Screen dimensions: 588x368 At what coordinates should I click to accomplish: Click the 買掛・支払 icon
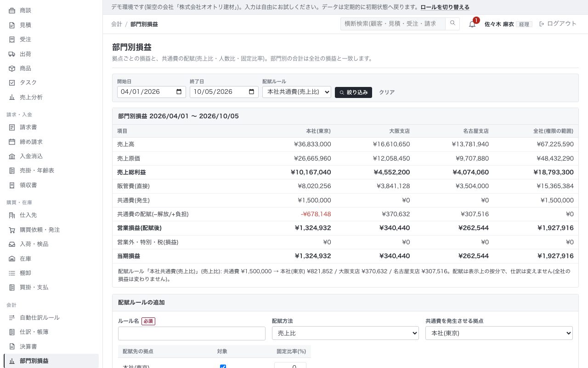coord(12,287)
